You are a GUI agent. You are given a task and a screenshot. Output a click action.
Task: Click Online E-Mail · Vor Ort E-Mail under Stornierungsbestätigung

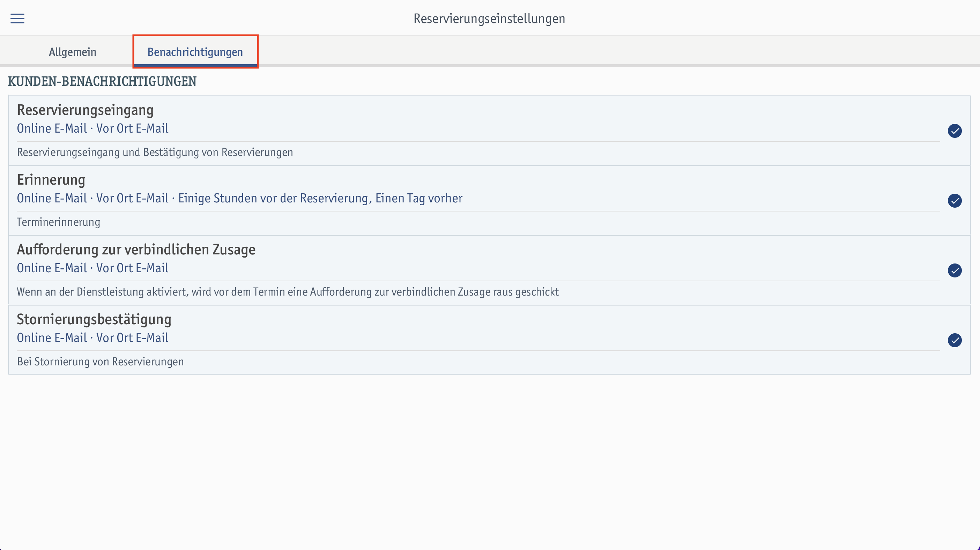click(92, 338)
